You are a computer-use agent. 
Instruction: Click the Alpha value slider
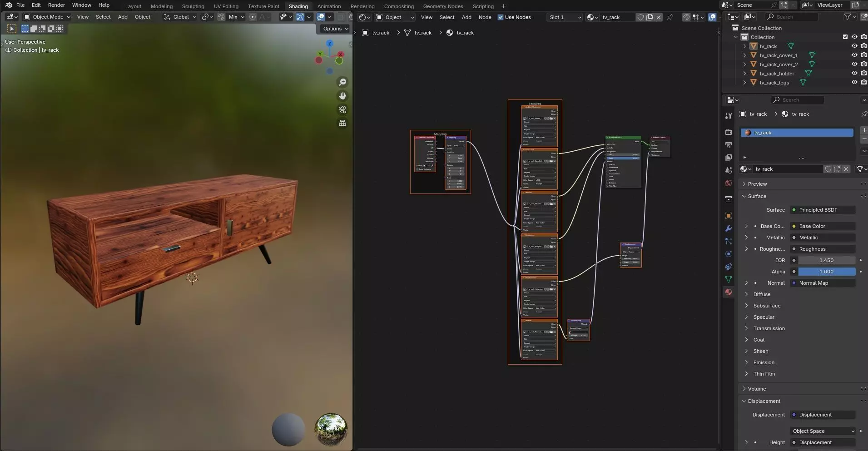tap(826, 272)
